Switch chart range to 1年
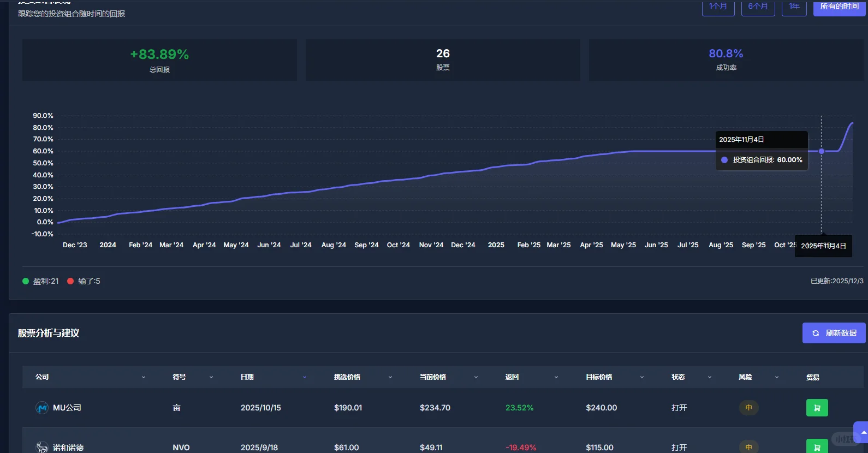Image resolution: width=868 pixels, height=453 pixels. 794,7
